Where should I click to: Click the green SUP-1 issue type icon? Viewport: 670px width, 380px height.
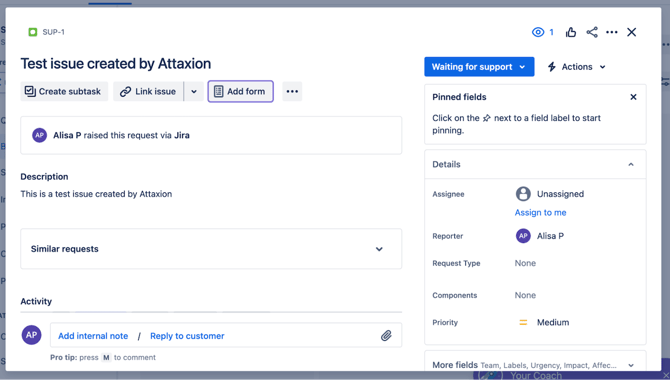pos(32,32)
